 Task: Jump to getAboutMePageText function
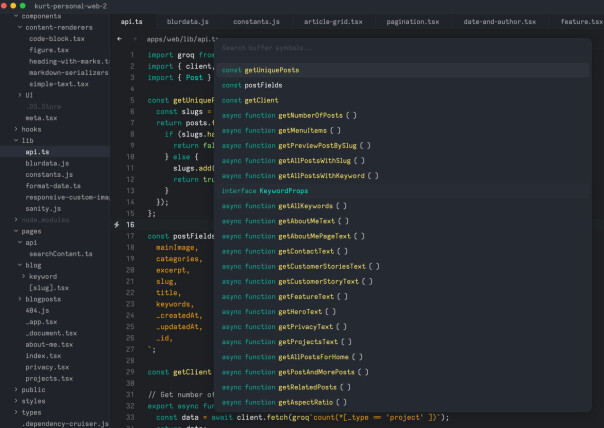tap(403, 236)
